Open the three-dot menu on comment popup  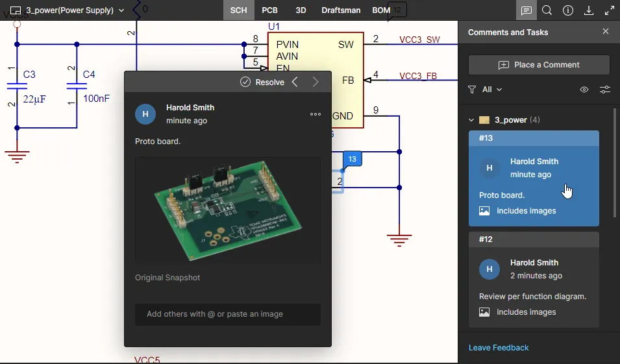[316, 114]
